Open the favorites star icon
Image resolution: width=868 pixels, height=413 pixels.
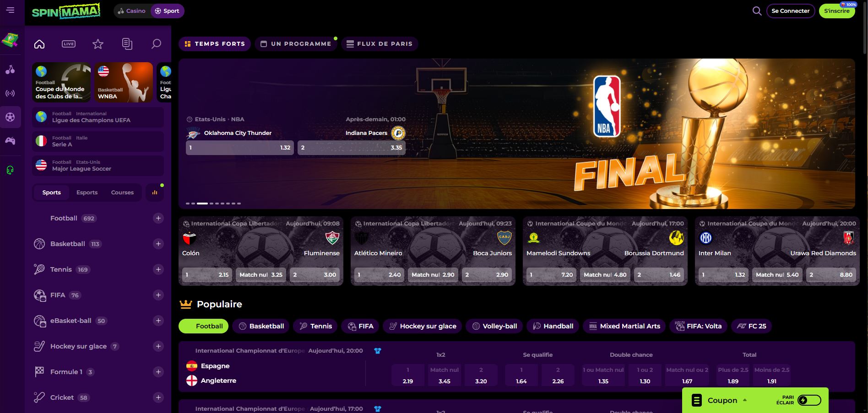click(98, 44)
